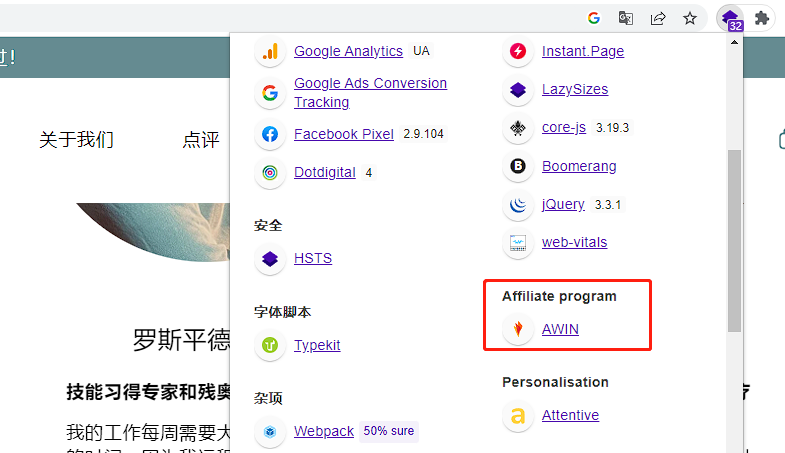785x453 pixels.
Task: Click the Dotdigital version badge 4
Action: pyautogui.click(x=369, y=173)
